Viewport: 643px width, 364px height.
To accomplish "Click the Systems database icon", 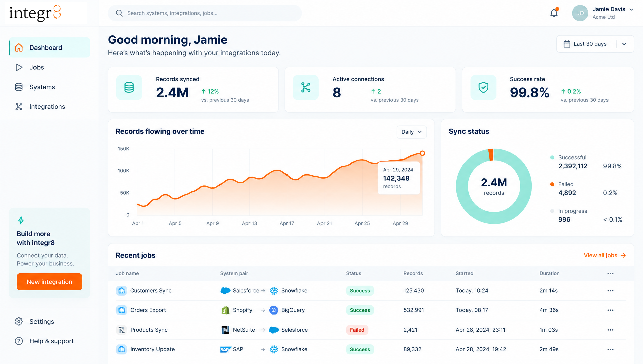I will pos(19,87).
